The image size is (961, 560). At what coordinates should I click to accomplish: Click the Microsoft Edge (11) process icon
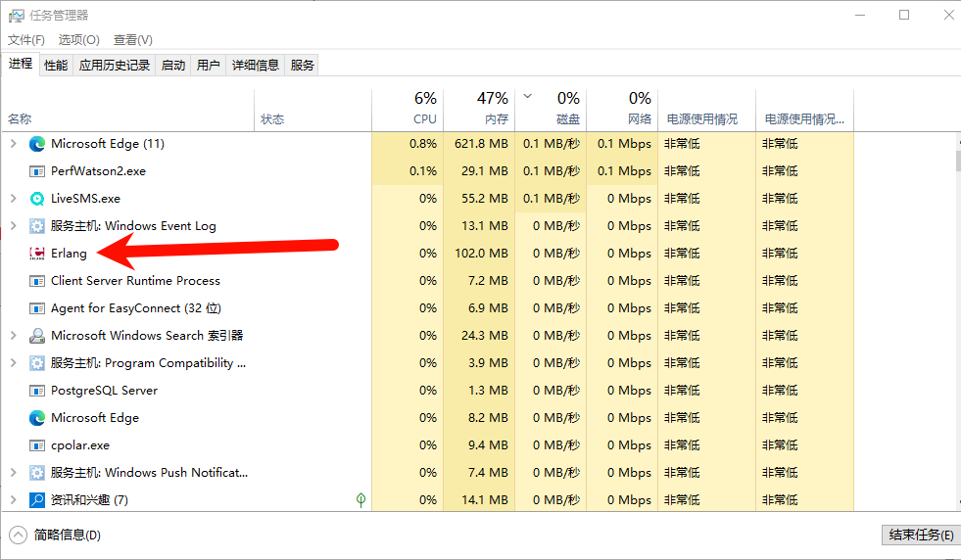37,144
